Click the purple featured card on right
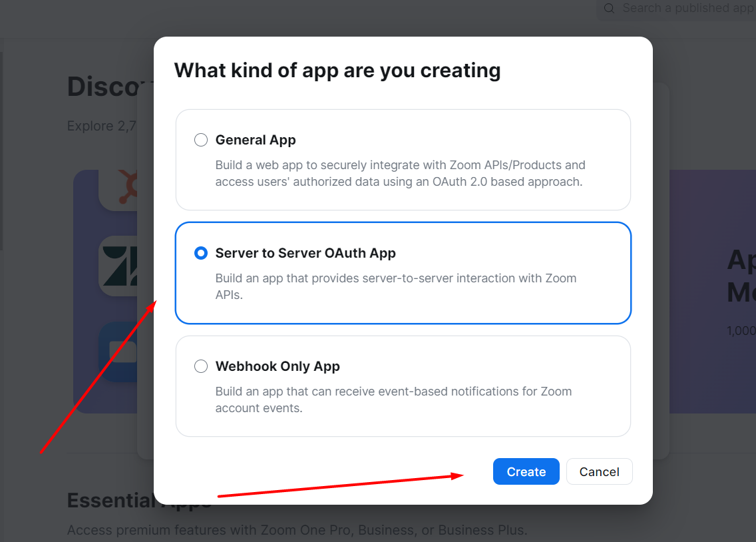 point(713,291)
